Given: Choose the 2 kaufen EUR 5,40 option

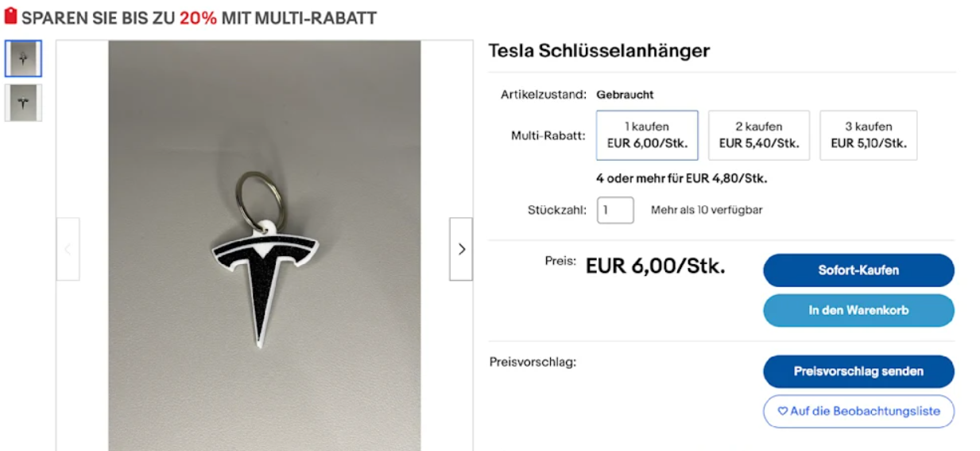Looking at the screenshot, I should (x=759, y=135).
